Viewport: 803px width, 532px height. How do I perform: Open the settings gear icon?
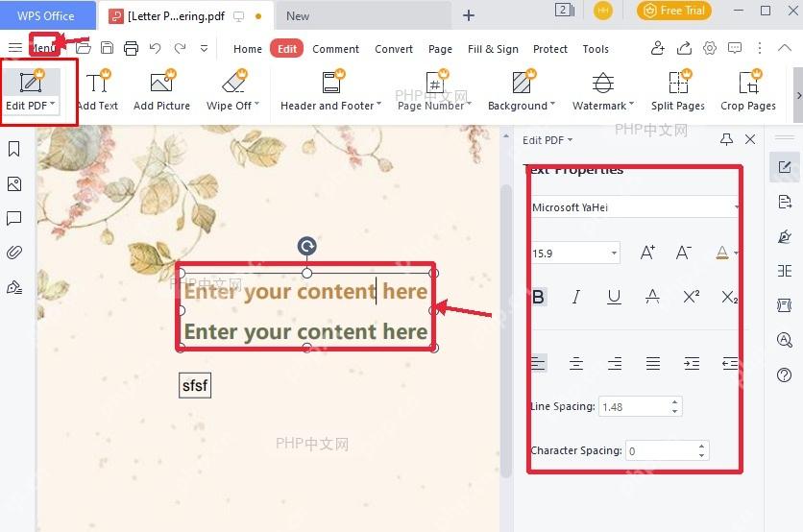tap(709, 48)
